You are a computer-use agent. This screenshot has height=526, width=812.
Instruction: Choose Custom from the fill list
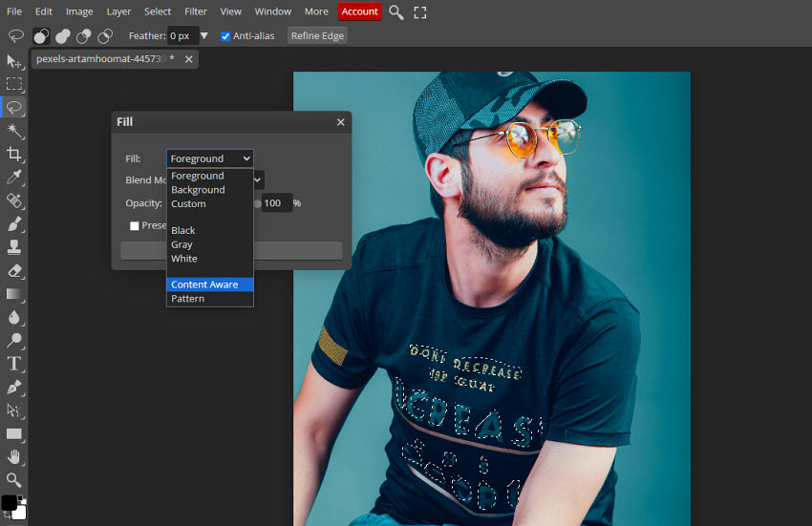tap(210, 204)
